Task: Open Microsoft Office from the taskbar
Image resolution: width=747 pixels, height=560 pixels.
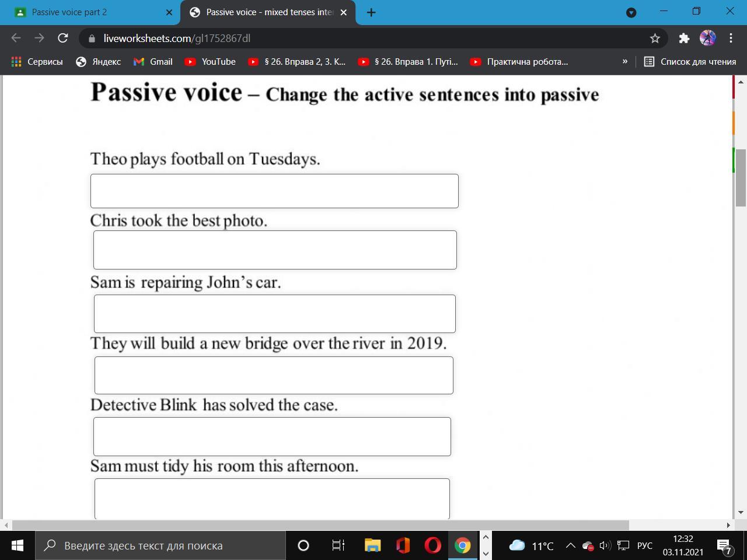Action: 403,545
